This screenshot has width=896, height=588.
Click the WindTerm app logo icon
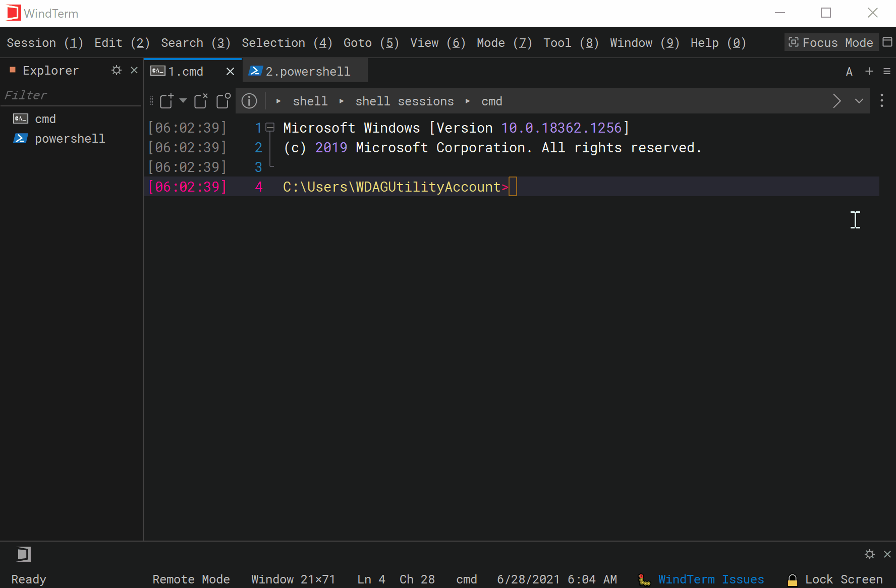tap(14, 13)
